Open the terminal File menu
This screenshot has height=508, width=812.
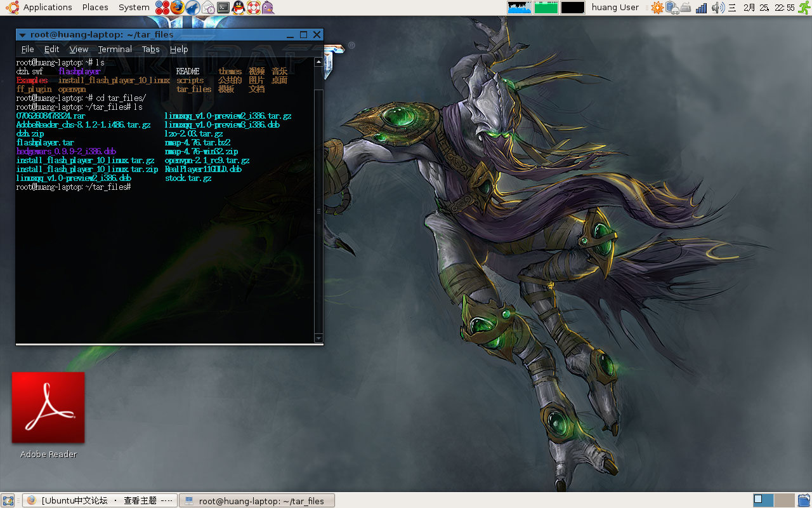(x=27, y=49)
